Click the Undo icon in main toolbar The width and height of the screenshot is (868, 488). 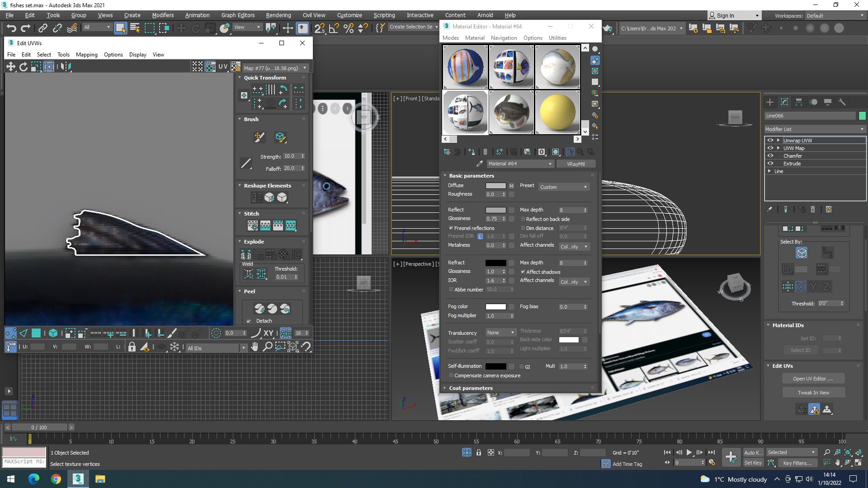tap(11, 28)
